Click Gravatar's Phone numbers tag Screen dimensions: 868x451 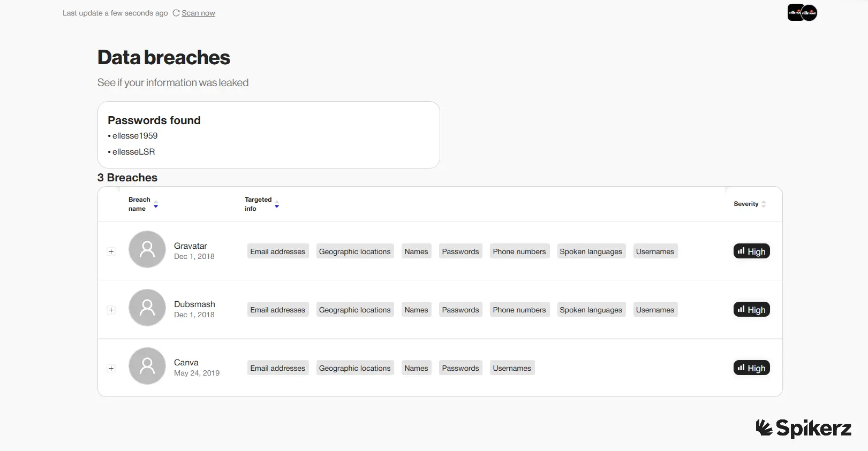[519, 251]
